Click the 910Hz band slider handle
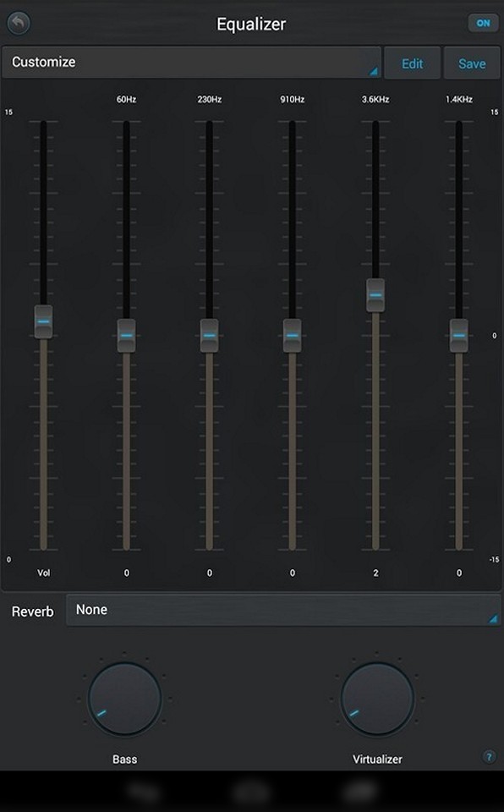 tap(292, 336)
